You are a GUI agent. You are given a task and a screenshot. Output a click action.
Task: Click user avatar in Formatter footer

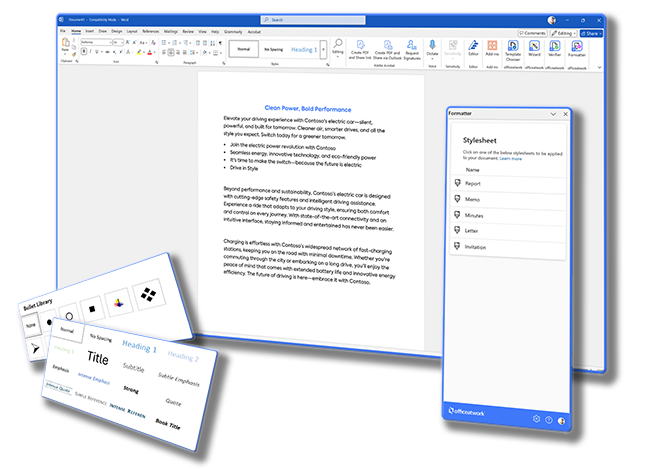(x=561, y=421)
